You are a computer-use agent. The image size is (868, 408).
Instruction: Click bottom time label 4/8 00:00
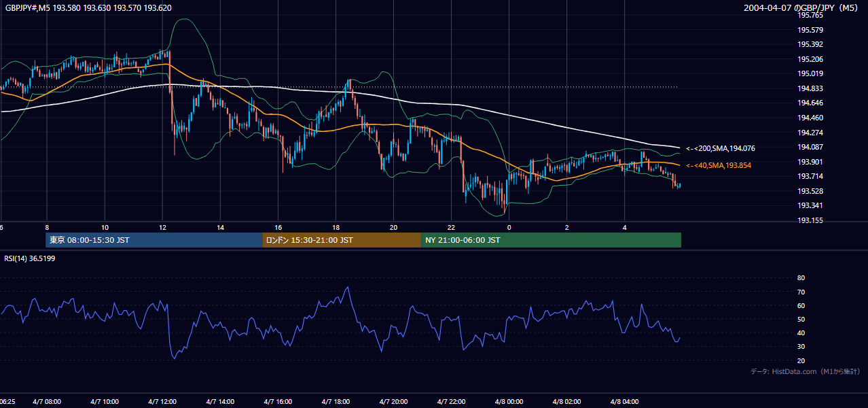pos(509,402)
